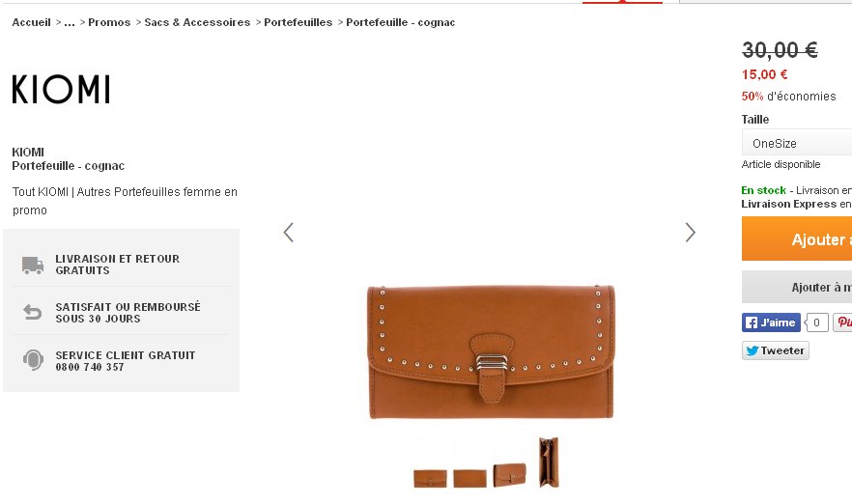Viewport: 852px width, 504px height.
Task: Click the gray Ajouter wishlist button
Action: tap(797, 287)
